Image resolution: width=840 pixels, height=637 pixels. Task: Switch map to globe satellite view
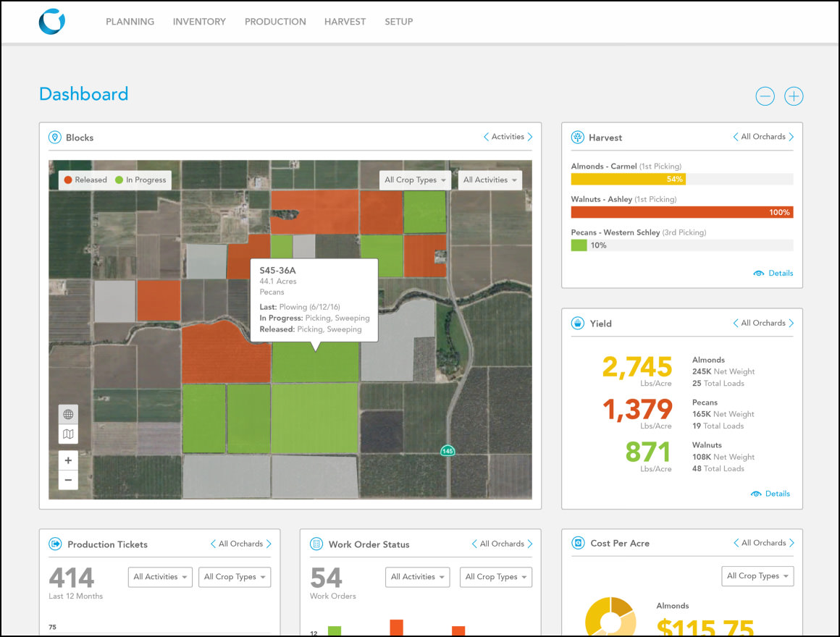[x=68, y=415]
